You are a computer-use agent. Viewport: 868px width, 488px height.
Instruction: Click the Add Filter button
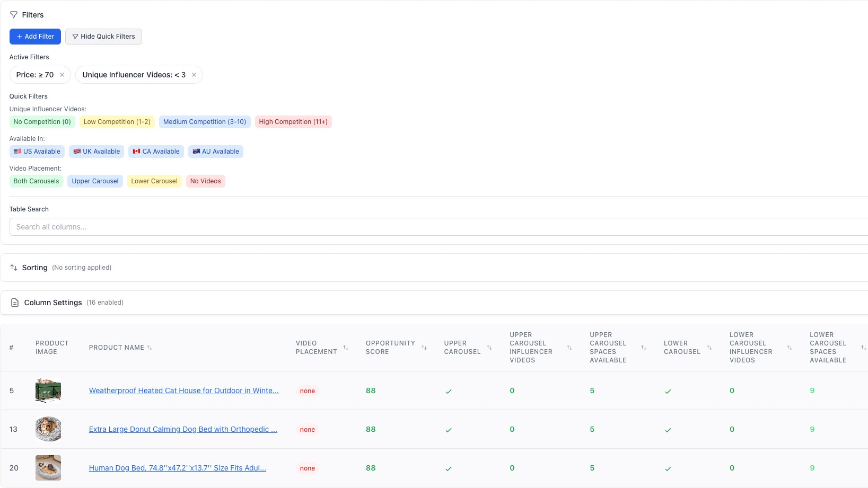[x=34, y=36]
